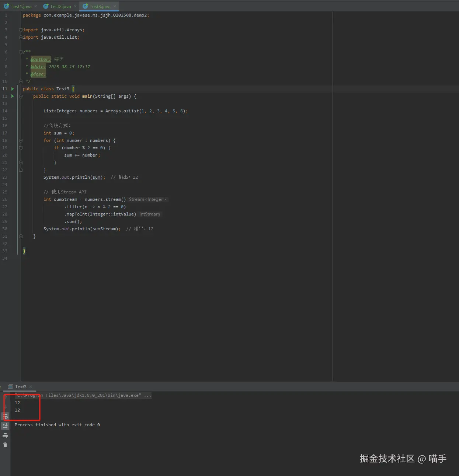Select the Test3 run console tab
Screen dimensions: 459x476
tap(21, 386)
